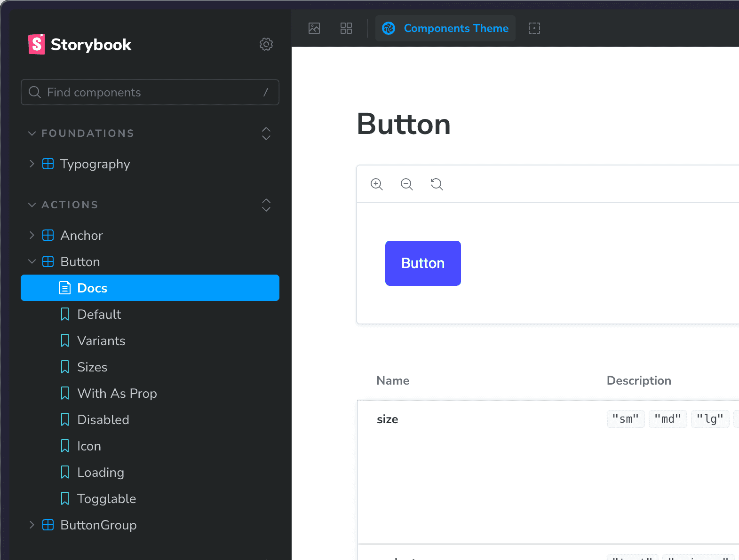
Task: Toggle the background image toolbar icon
Action: coord(314,28)
